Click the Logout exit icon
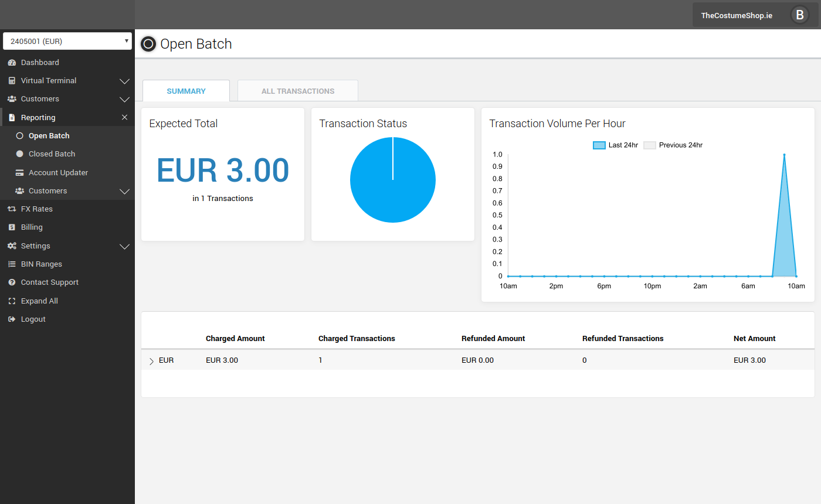This screenshot has height=504, width=821. pos(12,319)
